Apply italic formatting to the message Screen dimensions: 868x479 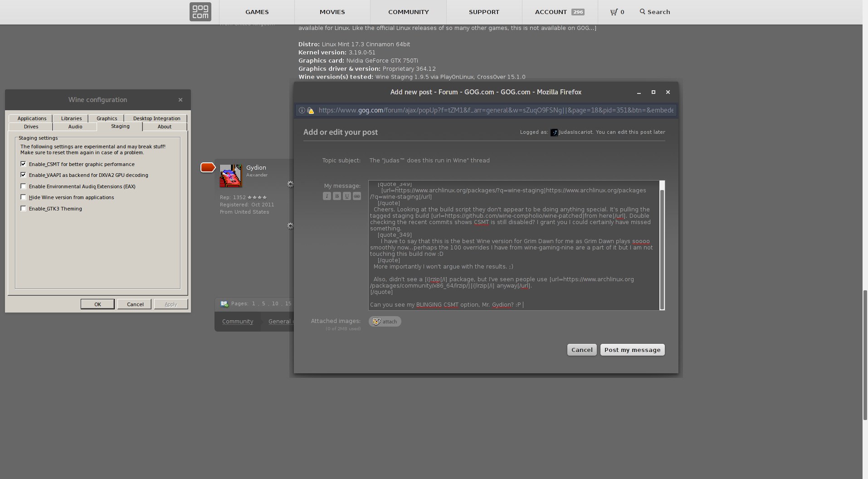click(x=327, y=196)
